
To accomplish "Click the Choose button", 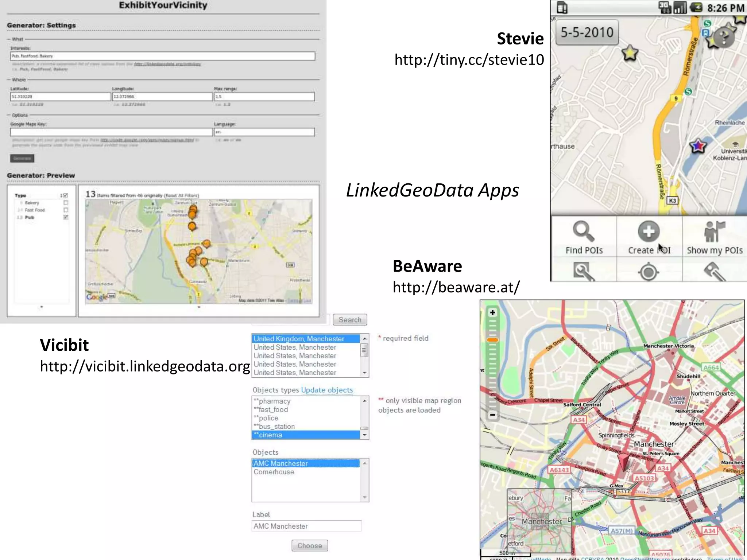I will point(310,546).
